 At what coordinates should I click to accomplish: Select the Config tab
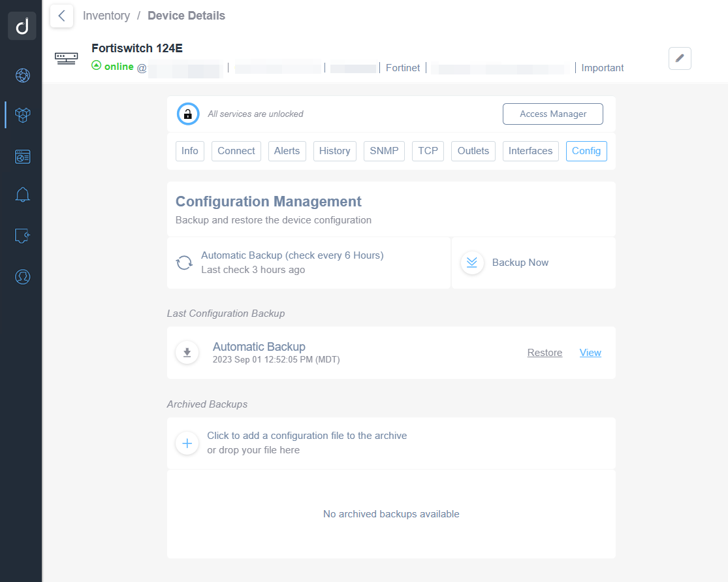(x=586, y=151)
